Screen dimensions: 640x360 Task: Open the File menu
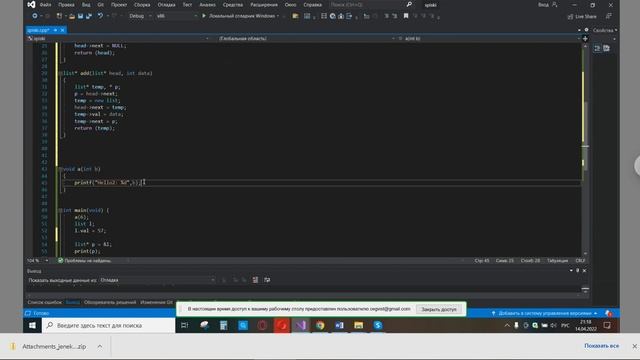(x=45, y=5)
